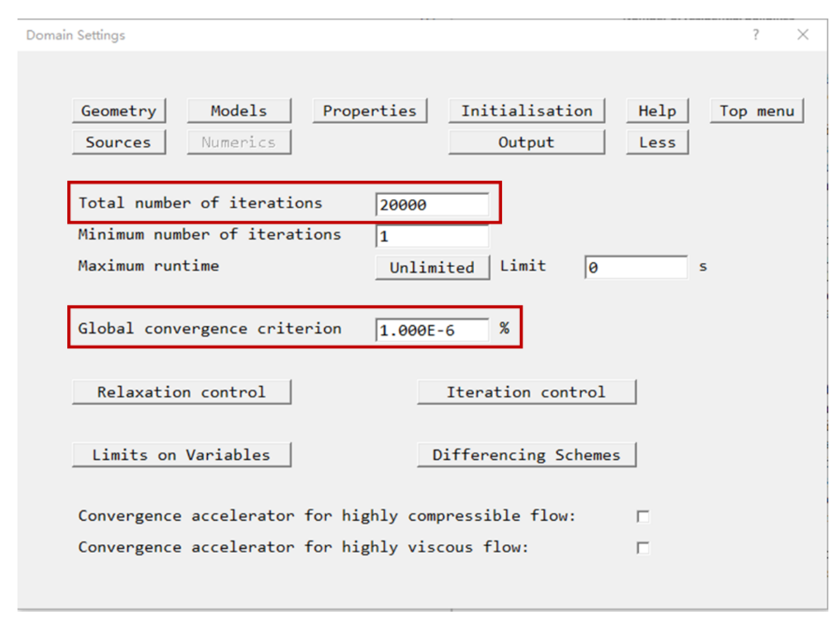The height and width of the screenshot is (623, 840).
Task: Click the Total number of iterations field
Action: tap(432, 205)
